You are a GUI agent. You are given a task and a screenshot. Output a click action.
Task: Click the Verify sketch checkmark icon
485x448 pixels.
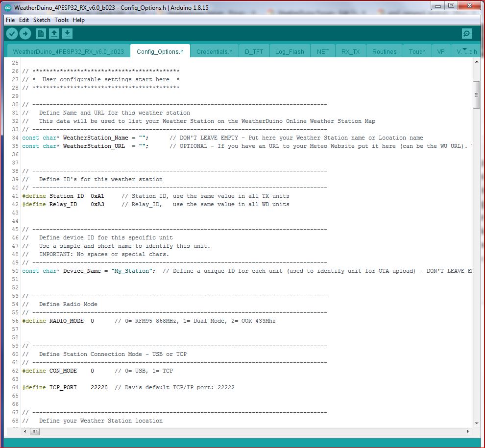coord(12,33)
